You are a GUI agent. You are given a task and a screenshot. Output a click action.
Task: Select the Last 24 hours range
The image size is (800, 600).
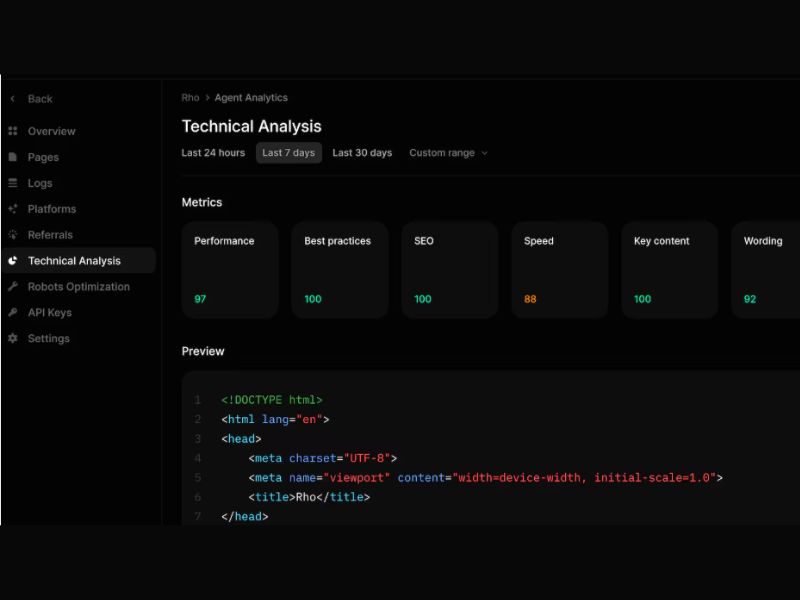[213, 153]
